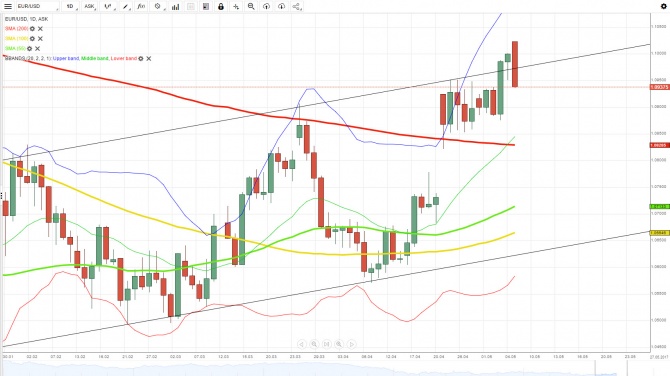The width and height of the screenshot is (670, 376).
Task: Remove the SMA (50) indicator
Action: click(38, 48)
